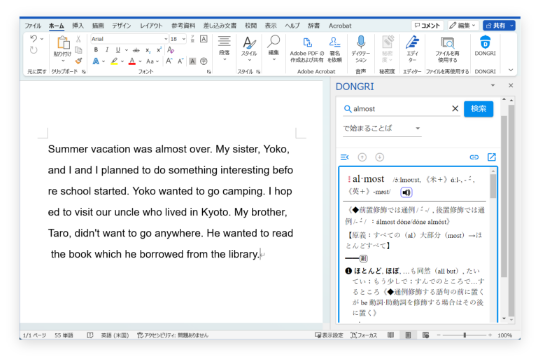The width and height of the screenshot is (540, 362).
Task: Switch to Print Layout view
Action: point(408,335)
